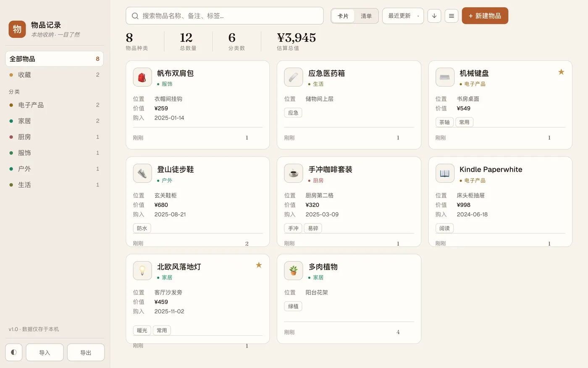This screenshot has width=588, height=368.
Task: Click the ¥998 value on Kindle Paperwhite
Action: [x=464, y=205]
